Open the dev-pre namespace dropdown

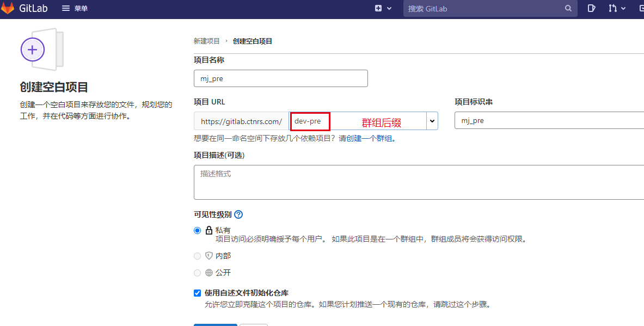click(363, 121)
